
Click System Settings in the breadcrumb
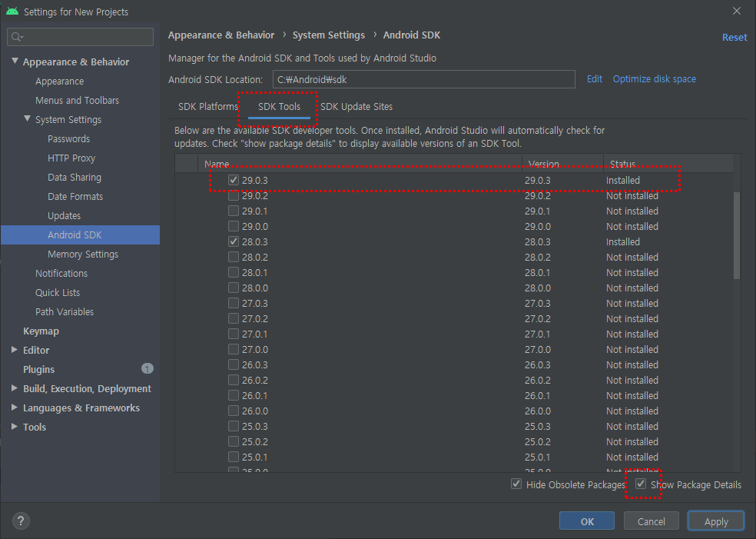[x=328, y=35]
